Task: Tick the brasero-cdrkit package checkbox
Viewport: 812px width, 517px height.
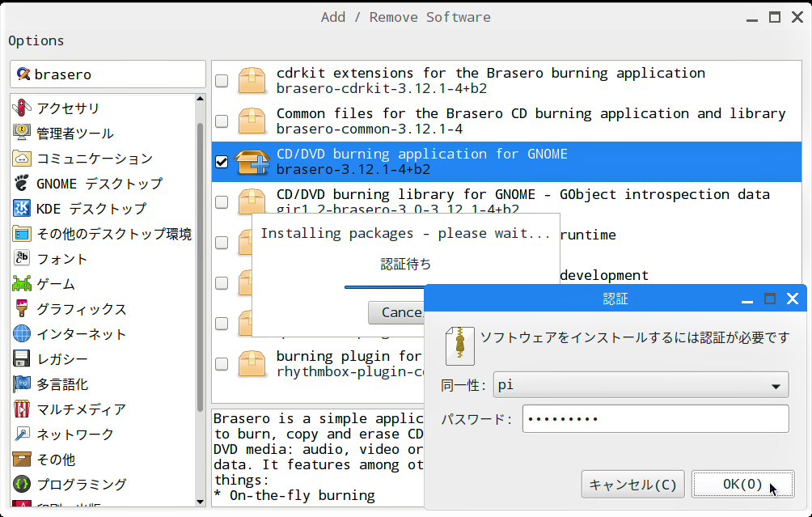Action: 222,81
